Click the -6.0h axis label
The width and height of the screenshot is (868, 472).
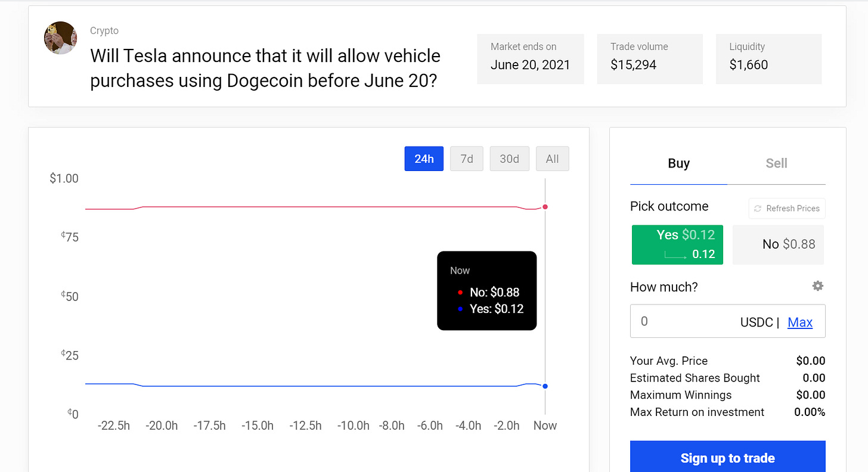(430, 426)
